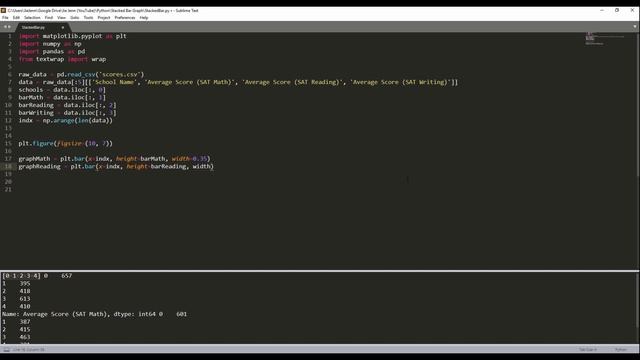Open the Help menu
The image size is (640, 360).
pyautogui.click(x=144, y=18)
